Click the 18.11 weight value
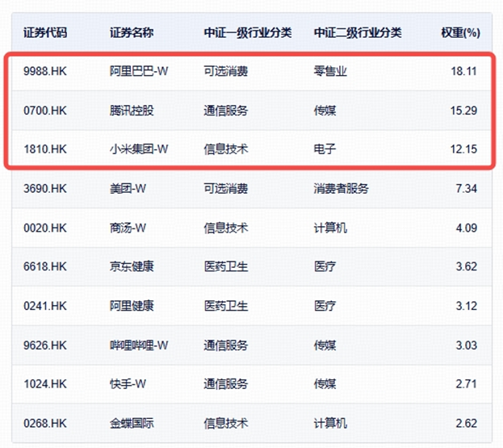Viewport: 503px width, 448px height. (x=464, y=71)
